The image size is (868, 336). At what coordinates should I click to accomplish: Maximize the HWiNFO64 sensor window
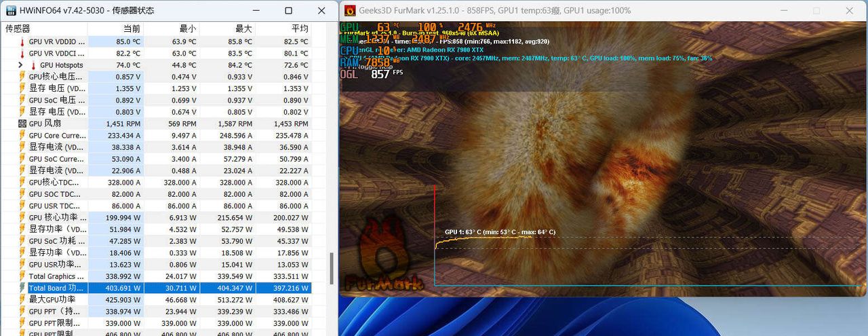288,10
